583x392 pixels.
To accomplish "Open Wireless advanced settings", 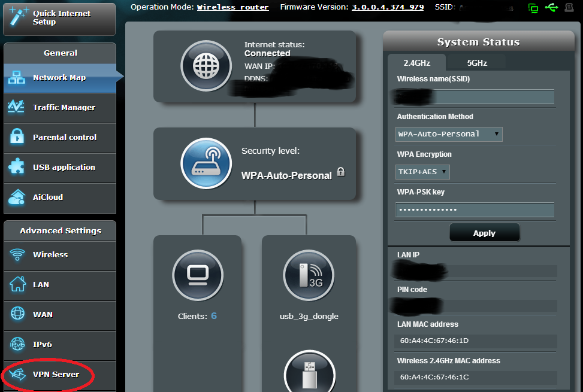I will pyautogui.click(x=60, y=255).
